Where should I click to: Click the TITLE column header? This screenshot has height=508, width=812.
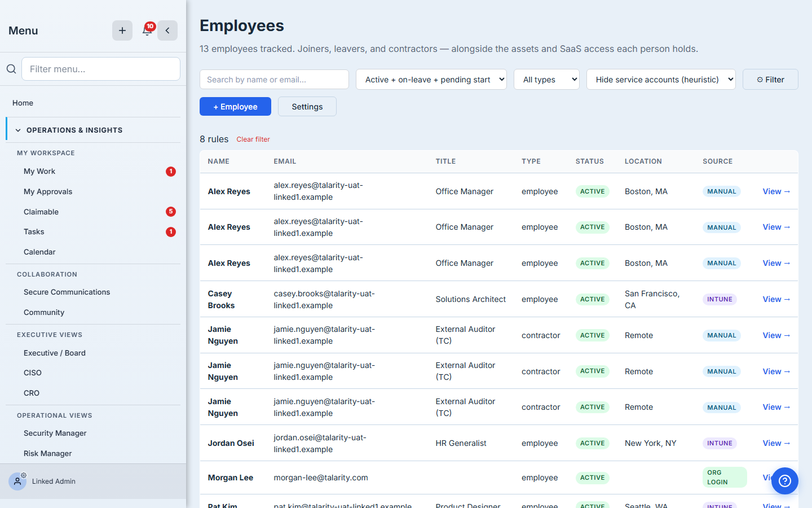pyautogui.click(x=445, y=161)
